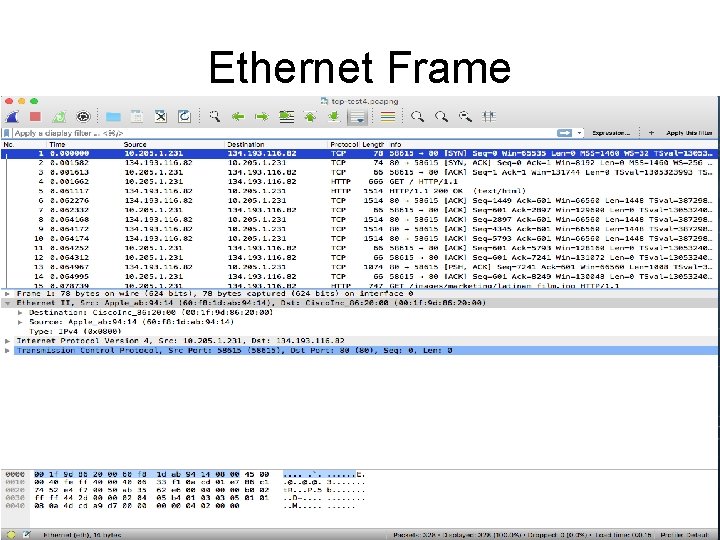Select packet 2 SYN, ACK row

point(359,163)
